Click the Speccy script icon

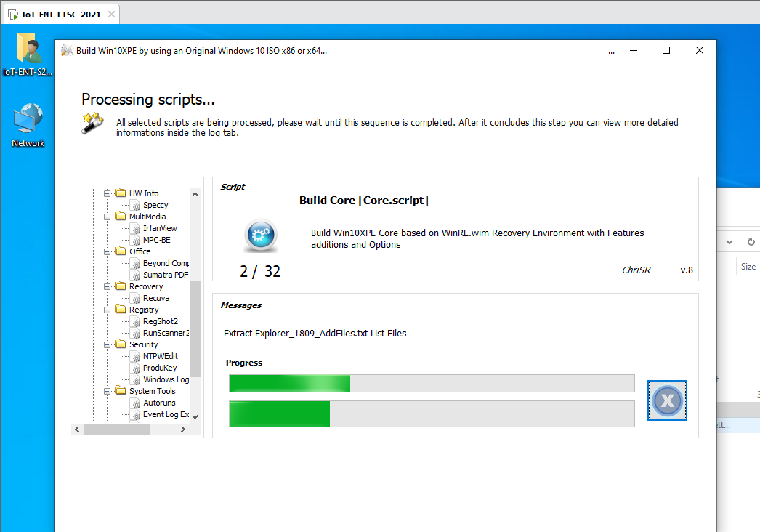(136, 206)
